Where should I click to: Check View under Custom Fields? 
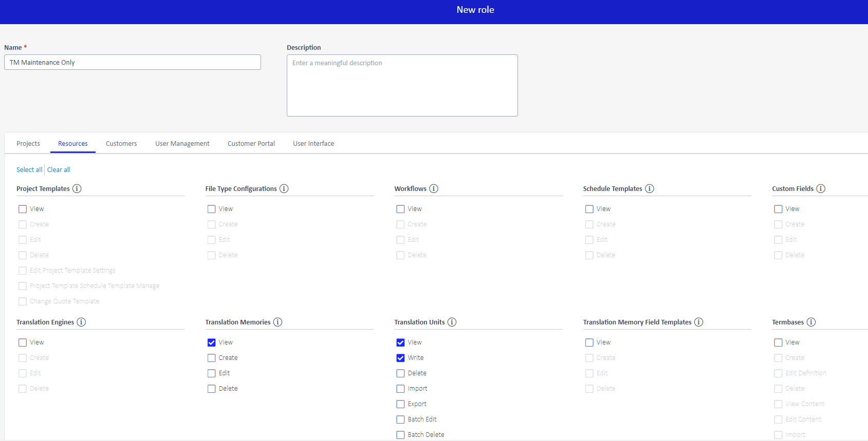(x=779, y=209)
